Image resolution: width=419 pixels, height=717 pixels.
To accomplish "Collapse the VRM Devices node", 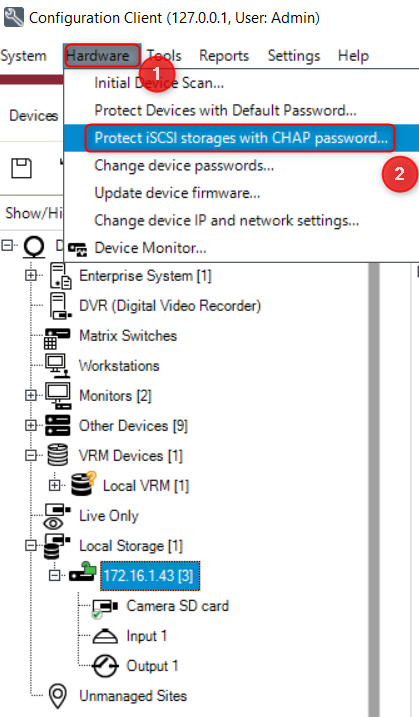I will click(31, 455).
